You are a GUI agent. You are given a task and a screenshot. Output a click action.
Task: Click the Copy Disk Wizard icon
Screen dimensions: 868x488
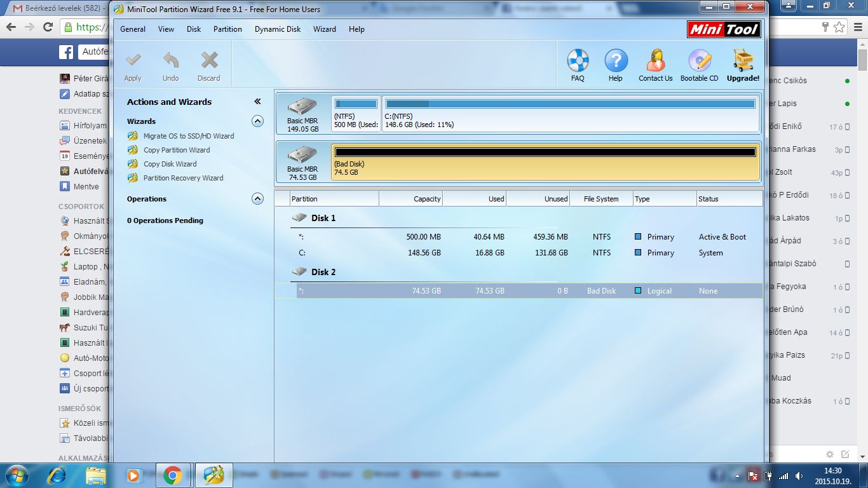[132, 164]
